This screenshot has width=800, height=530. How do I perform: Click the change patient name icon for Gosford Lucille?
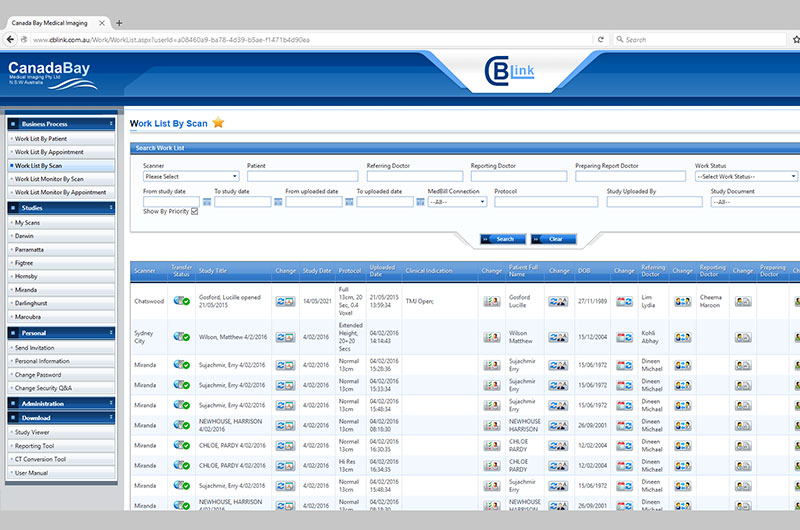click(x=558, y=301)
